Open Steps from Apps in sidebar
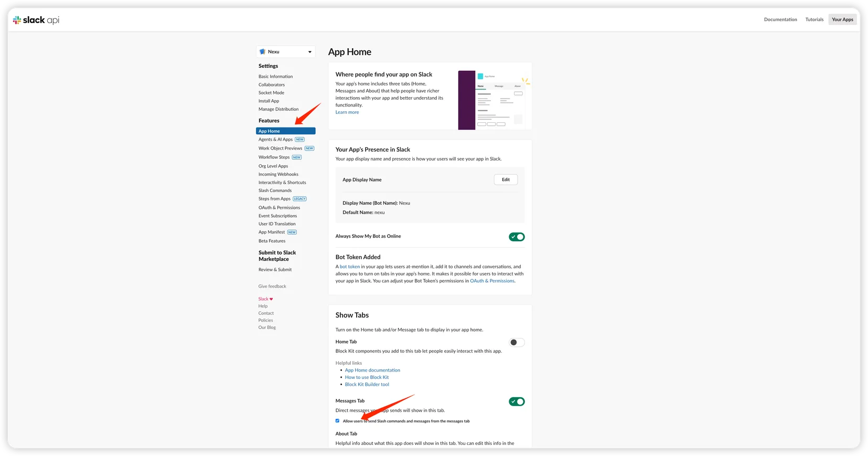This screenshot has width=868, height=456. click(x=274, y=199)
